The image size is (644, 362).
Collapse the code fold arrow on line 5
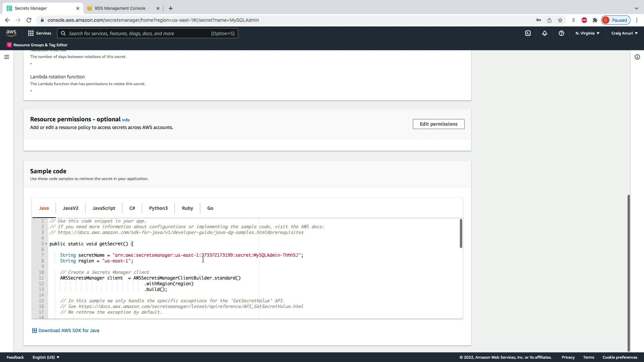coord(46,244)
